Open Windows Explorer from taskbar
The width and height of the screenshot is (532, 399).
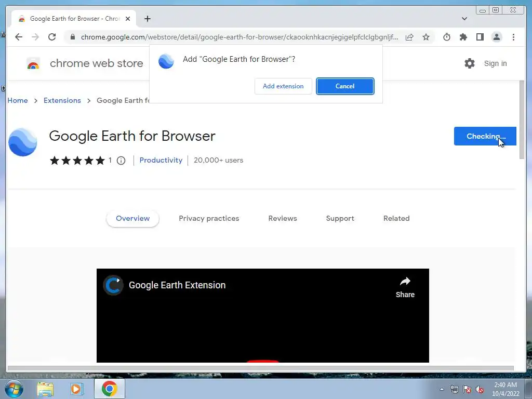[45, 389]
